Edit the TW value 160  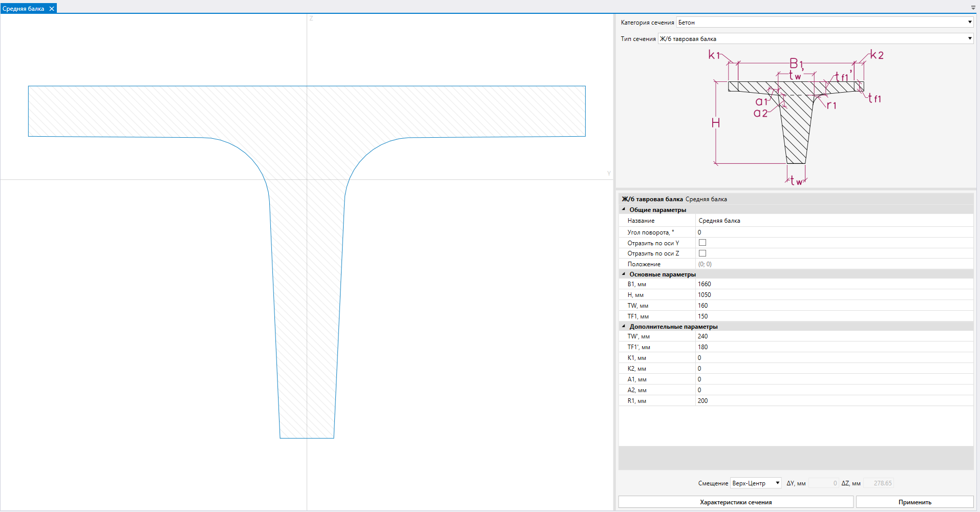(835, 306)
